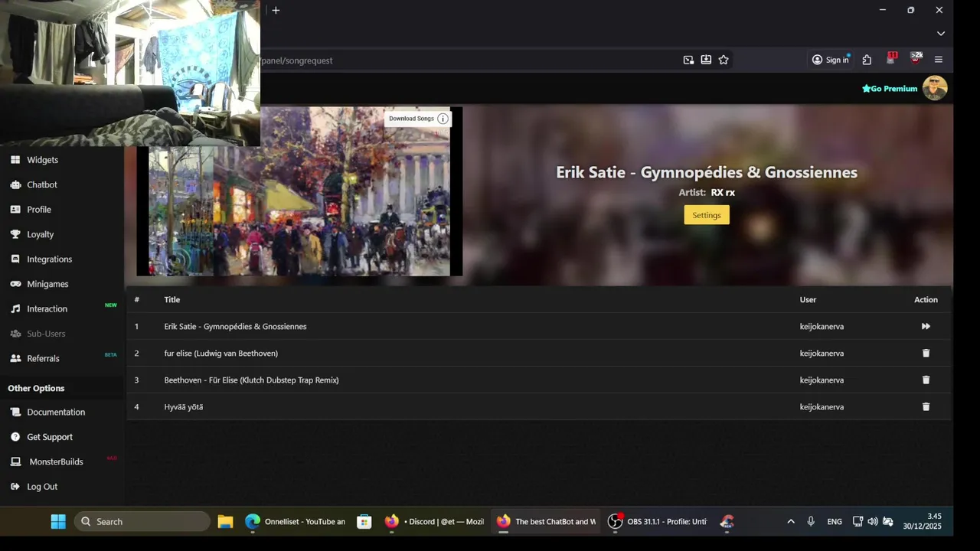
Task: Remove the Klutch Dubstep Trap Remix request
Action: 926,380
